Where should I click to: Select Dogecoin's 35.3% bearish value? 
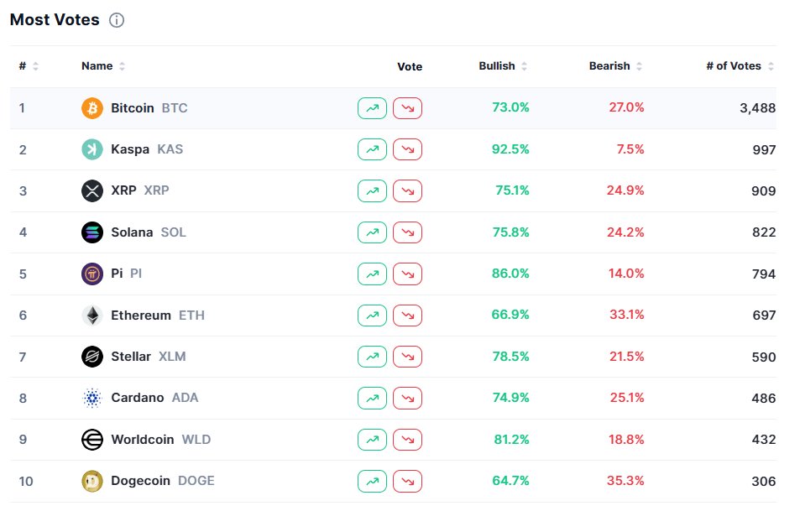pos(625,481)
